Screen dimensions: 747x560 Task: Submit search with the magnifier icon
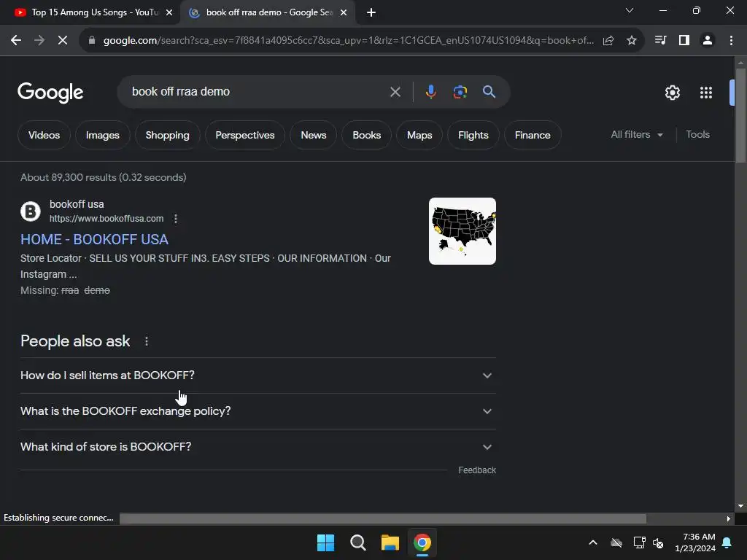489,91
